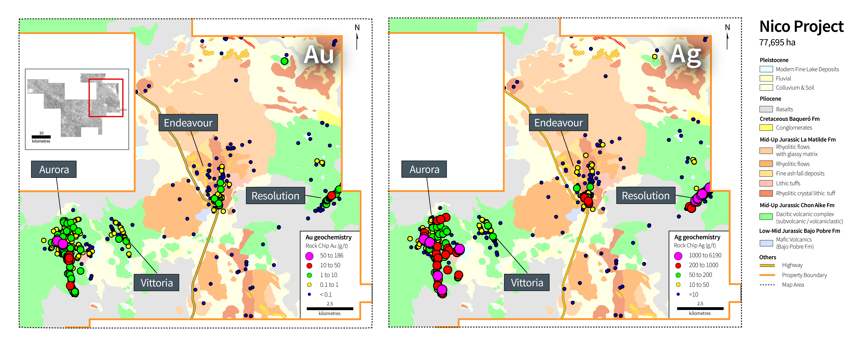Click the Resolution label on the Au map
Viewport: 868px width, 345px height.
click(x=275, y=196)
